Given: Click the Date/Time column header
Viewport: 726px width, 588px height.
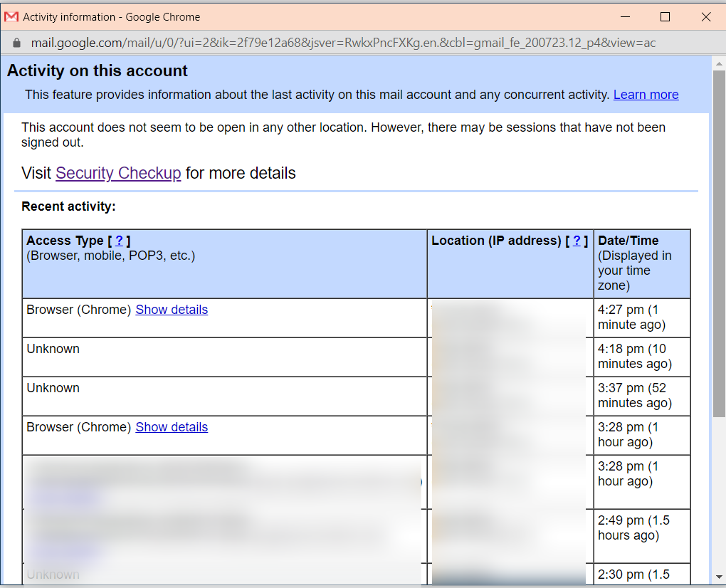Looking at the screenshot, I should point(628,241).
